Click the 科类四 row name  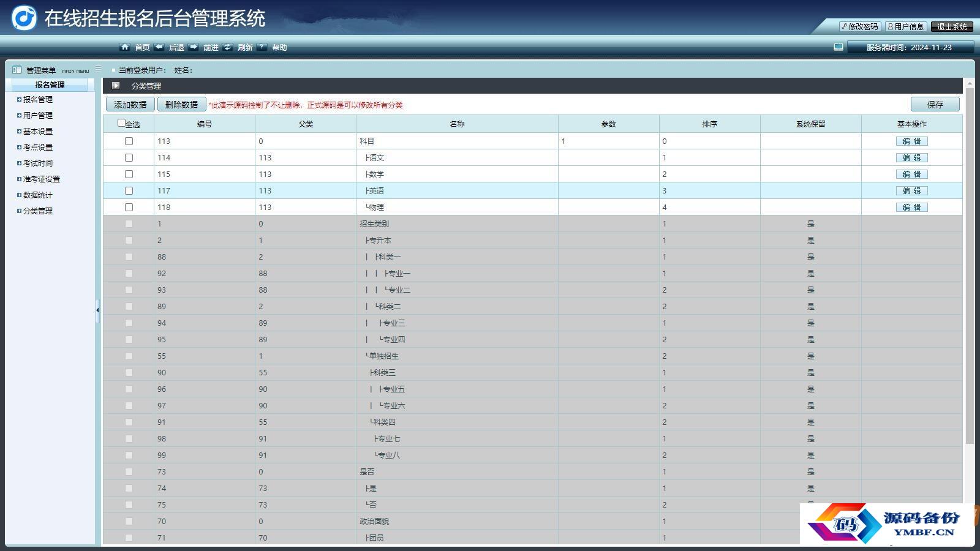tap(383, 422)
